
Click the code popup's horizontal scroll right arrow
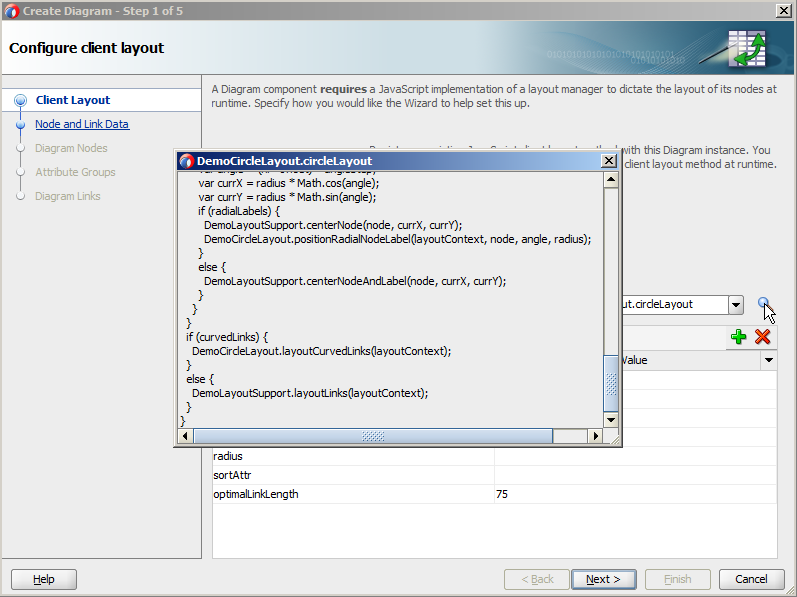click(x=595, y=436)
